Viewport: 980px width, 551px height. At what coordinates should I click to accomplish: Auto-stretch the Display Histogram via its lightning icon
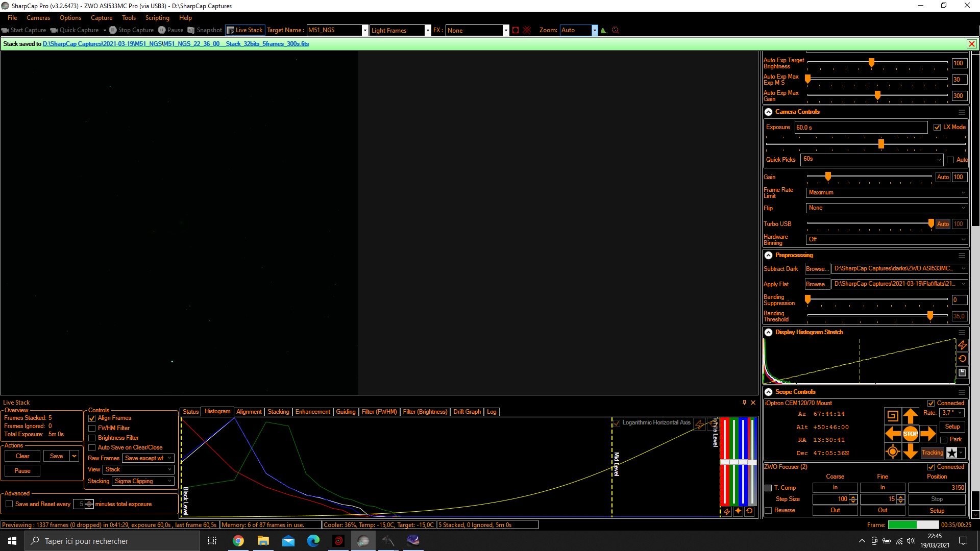(x=962, y=345)
